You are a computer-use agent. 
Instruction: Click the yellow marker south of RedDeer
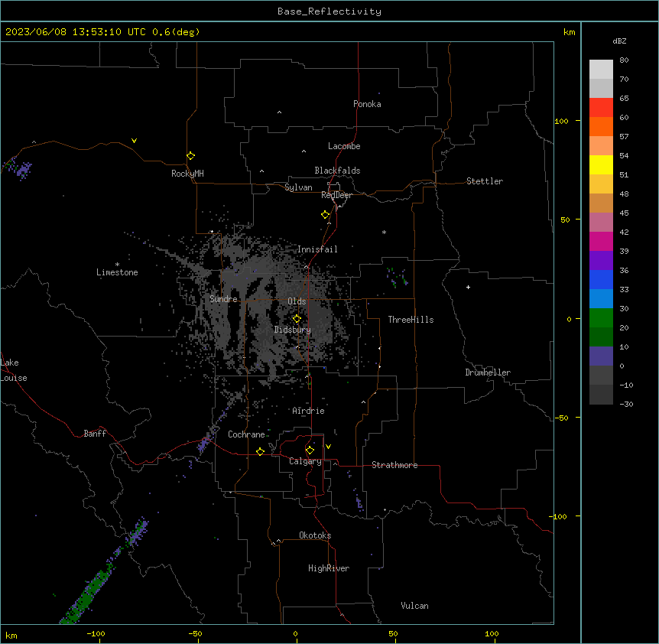point(326,215)
